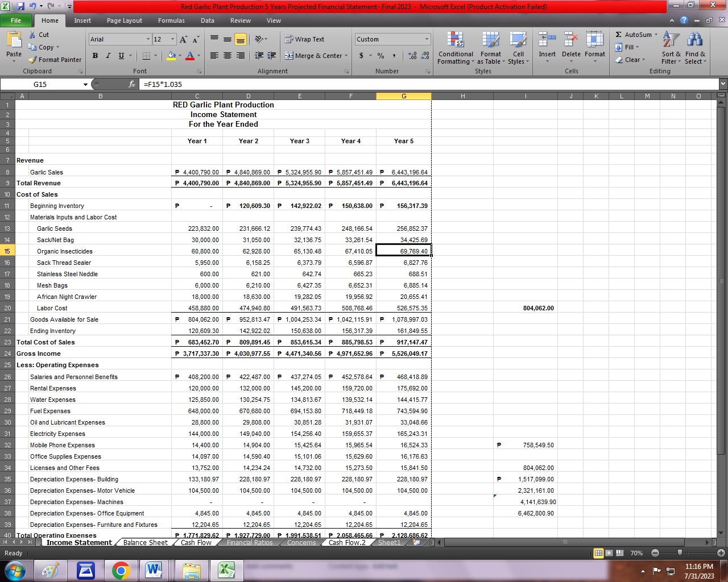Open the Balance Sheet worksheet tab
The image size is (728, 582).
click(146, 542)
